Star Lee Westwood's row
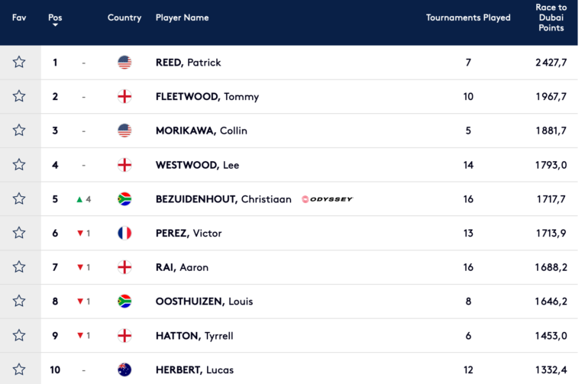 click(19, 165)
